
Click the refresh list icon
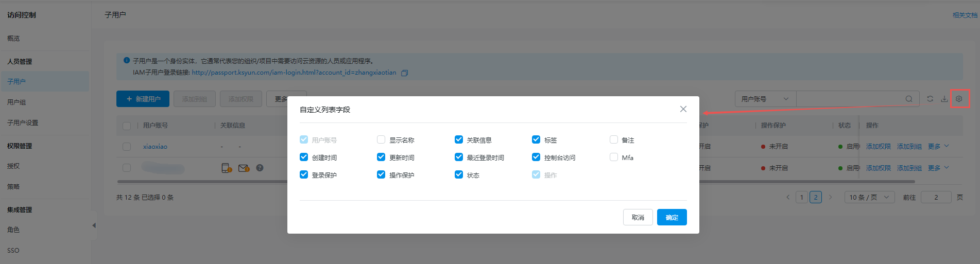coord(930,99)
